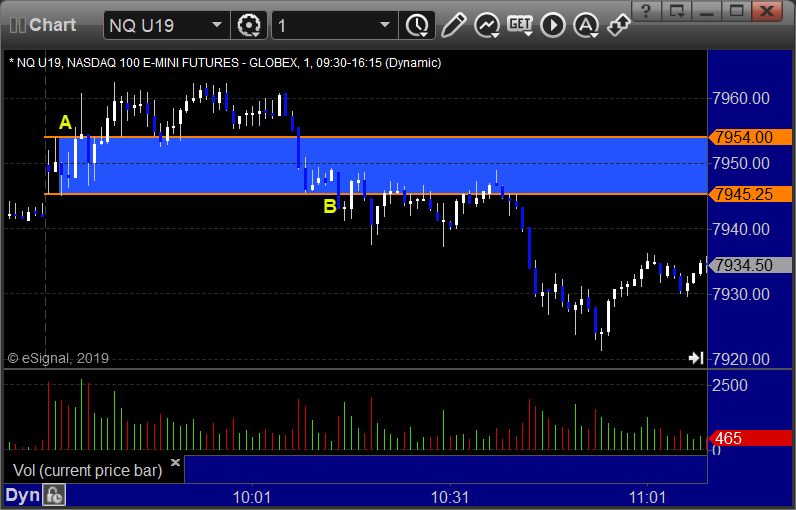This screenshot has height=510, width=796.
Task: Click the chart title NQ U19, NASDAQ 100 text
Action: tap(225, 63)
